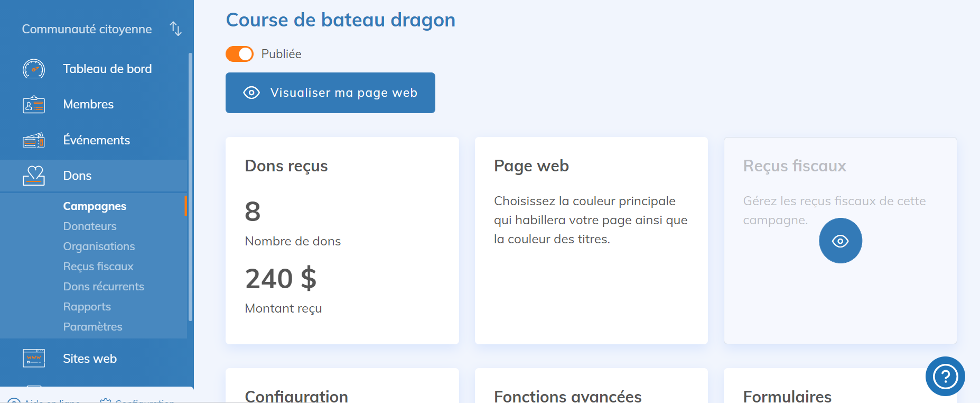Image resolution: width=980 pixels, height=403 pixels.
Task: Open the Communauté citoyenne organization selector
Action: (x=87, y=29)
